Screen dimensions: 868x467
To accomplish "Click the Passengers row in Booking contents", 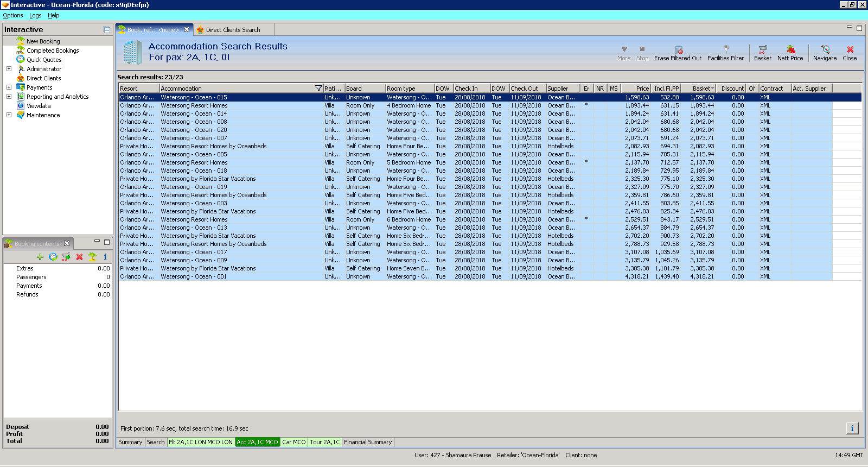I will (58, 277).
